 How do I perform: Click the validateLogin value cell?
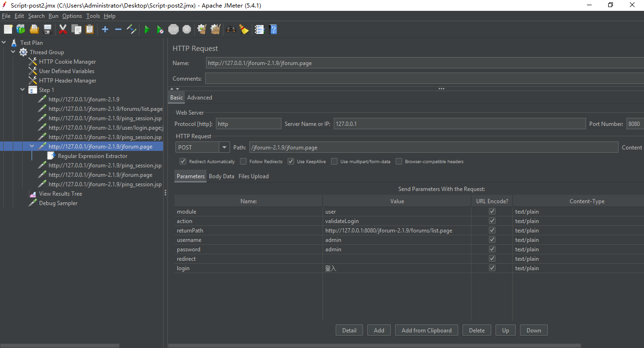point(397,221)
